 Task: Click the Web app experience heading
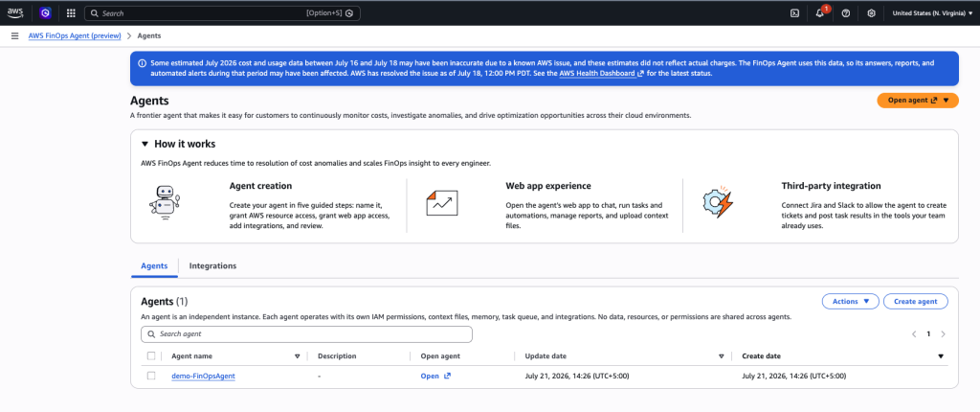tap(548, 186)
